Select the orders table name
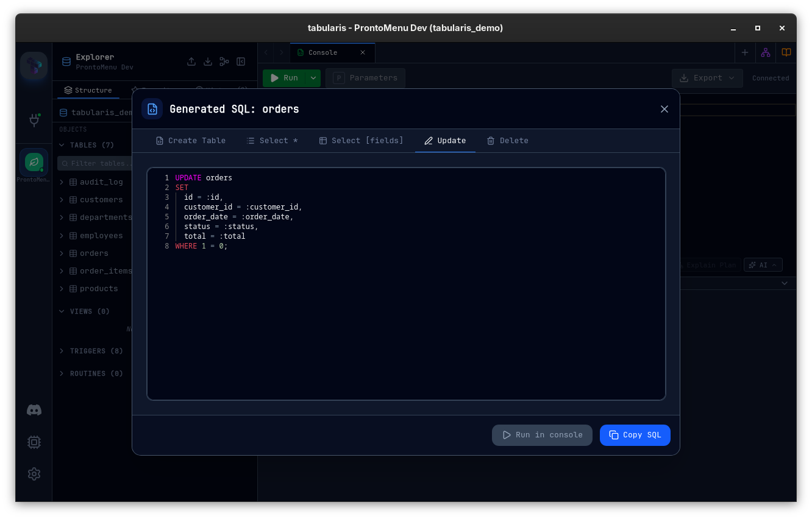The image size is (812, 519). (94, 253)
